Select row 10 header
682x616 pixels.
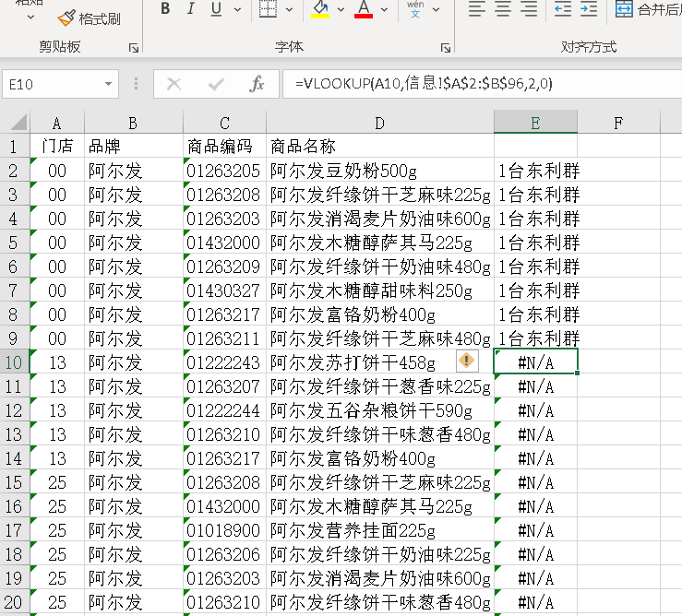click(x=14, y=362)
